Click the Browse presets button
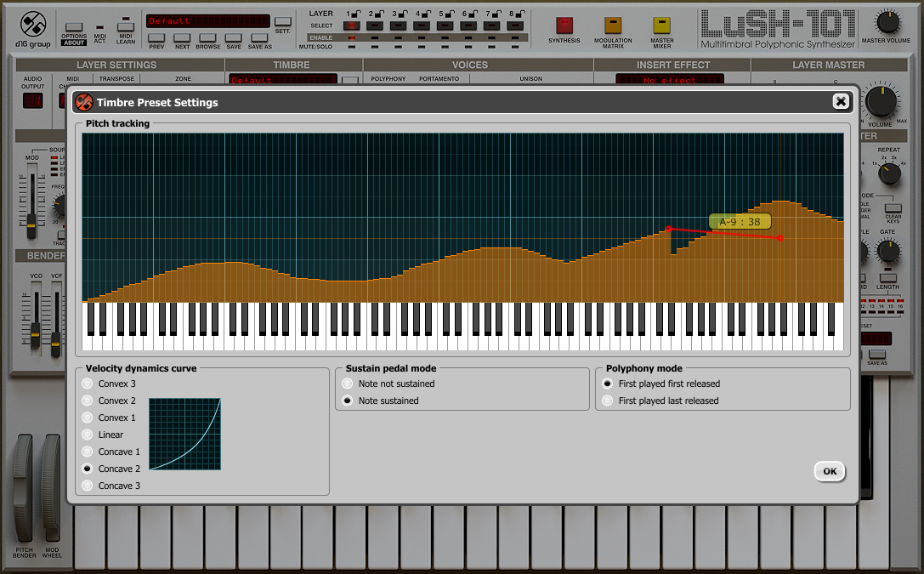 [x=208, y=37]
